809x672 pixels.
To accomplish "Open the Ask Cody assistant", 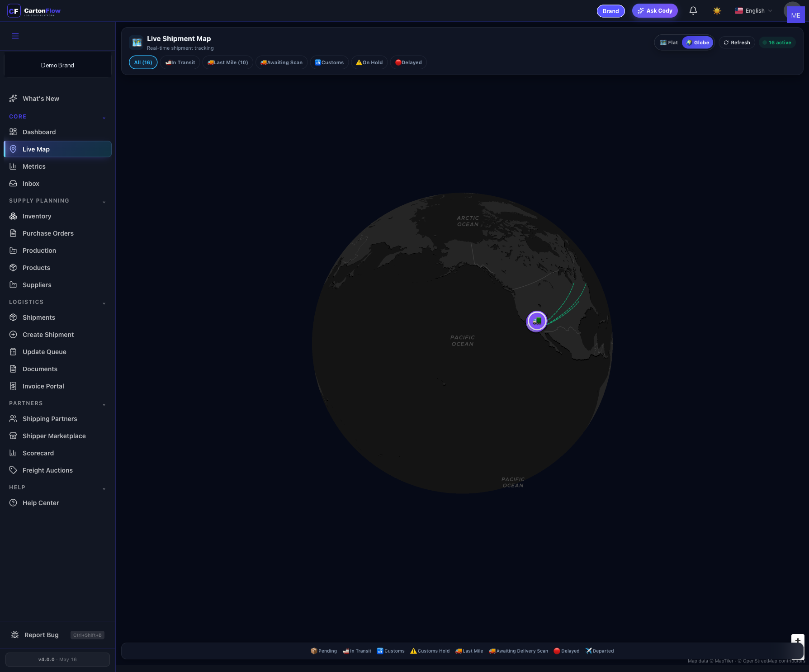I will point(655,11).
